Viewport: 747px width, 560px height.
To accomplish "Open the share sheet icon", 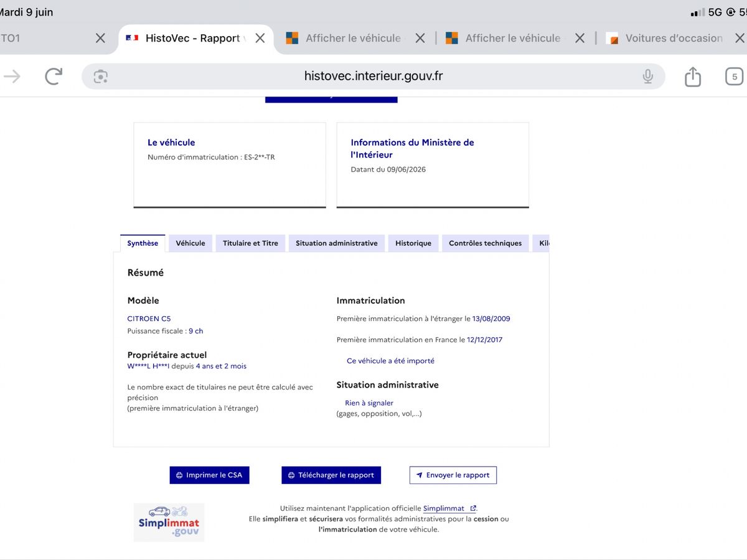I will click(x=693, y=77).
